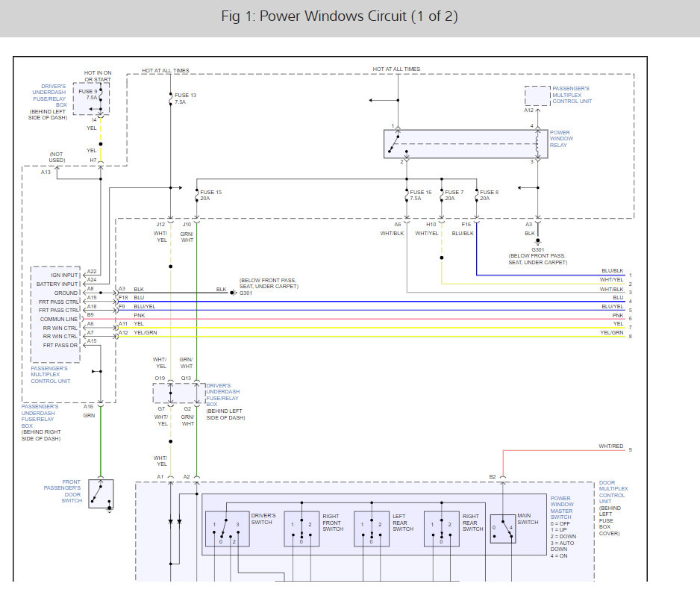700x601 pixels.
Task: Click the WHT/RED wire label
Action: pyautogui.click(x=610, y=446)
